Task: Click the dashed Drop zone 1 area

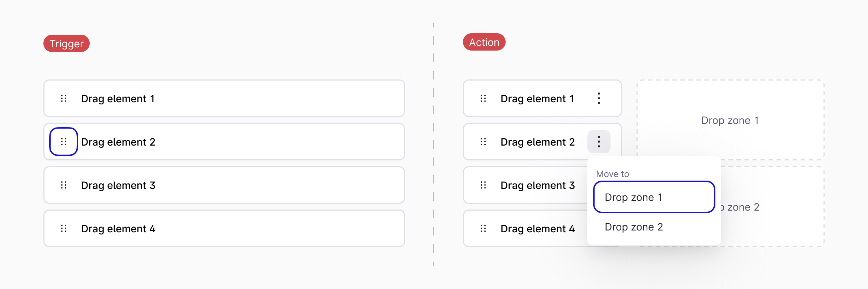Action: click(730, 120)
